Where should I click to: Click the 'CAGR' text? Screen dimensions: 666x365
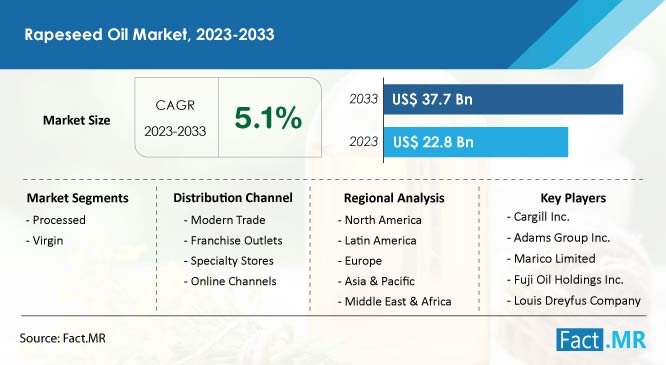tap(175, 105)
